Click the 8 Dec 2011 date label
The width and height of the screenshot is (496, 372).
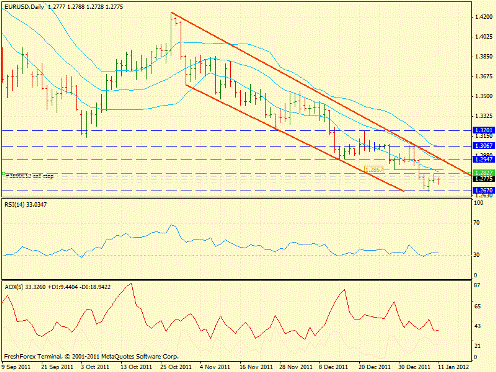tap(333, 367)
